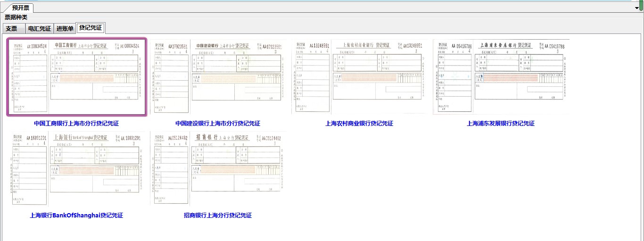Select 上海浦东发展银行 voucher thumbnail
Viewport: 644px width, 241px height.
[501, 77]
